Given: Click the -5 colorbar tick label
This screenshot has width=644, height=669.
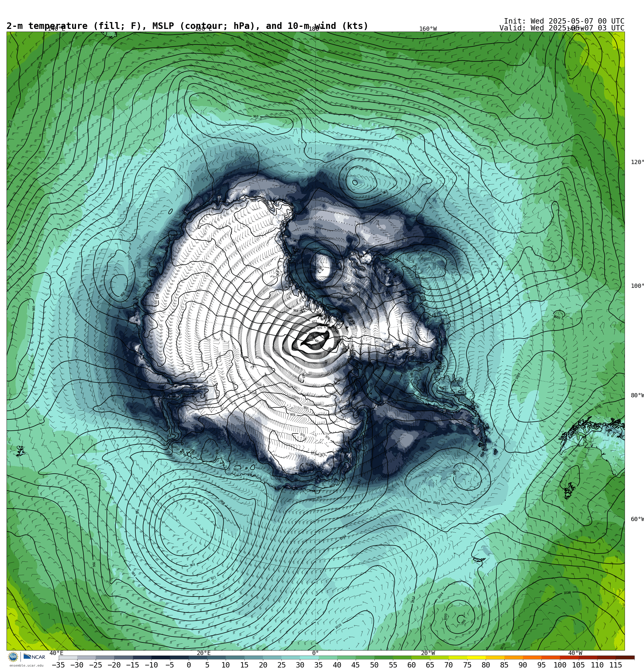Looking at the screenshot, I should click(x=170, y=665).
